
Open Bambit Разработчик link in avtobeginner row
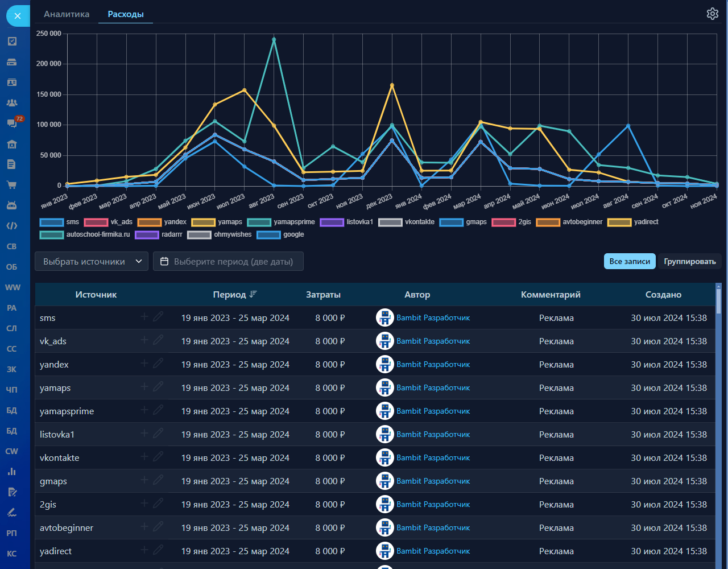pos(433,527)
